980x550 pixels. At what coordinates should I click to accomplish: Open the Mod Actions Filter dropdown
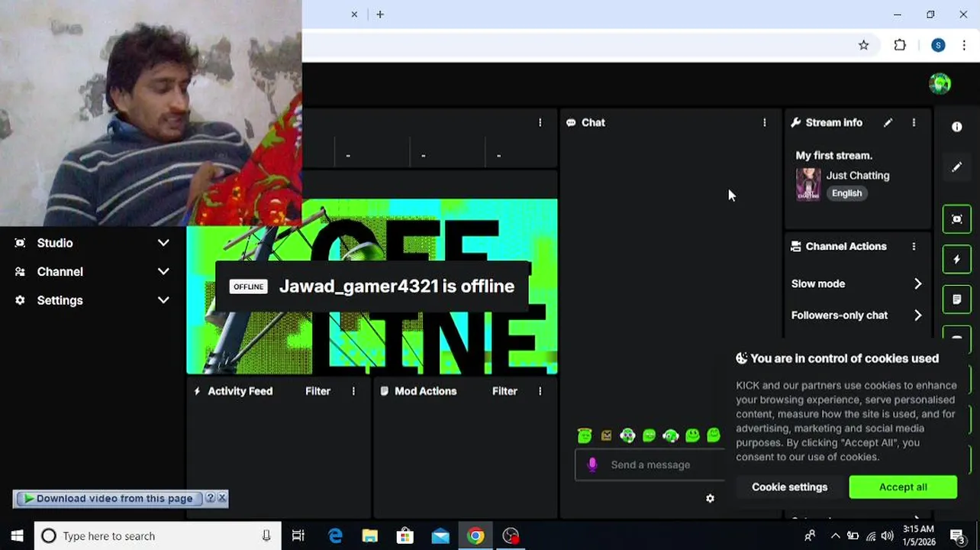505,391
